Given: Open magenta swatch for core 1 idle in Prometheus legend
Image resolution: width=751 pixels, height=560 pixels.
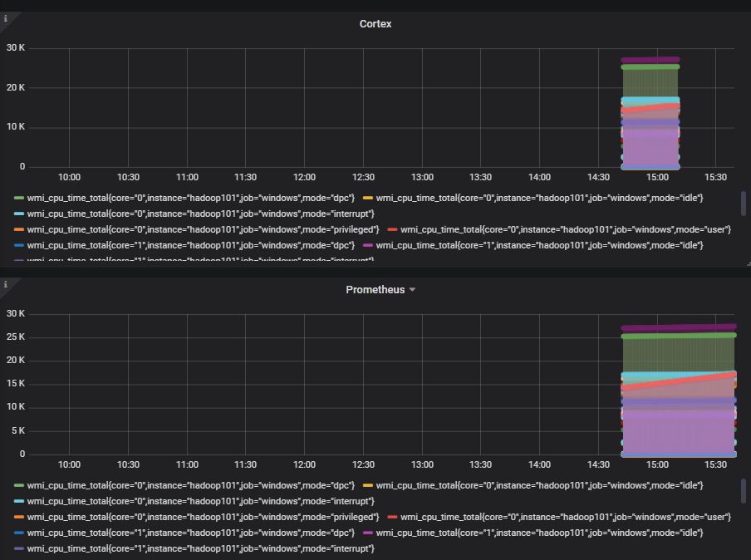Looking at the screenshot, I should [368, 533].
